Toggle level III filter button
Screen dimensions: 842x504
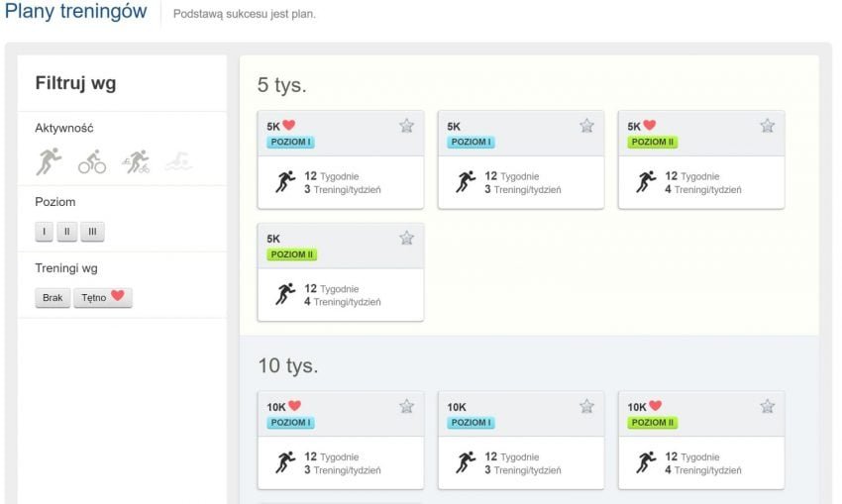click(x=91, y=232)
